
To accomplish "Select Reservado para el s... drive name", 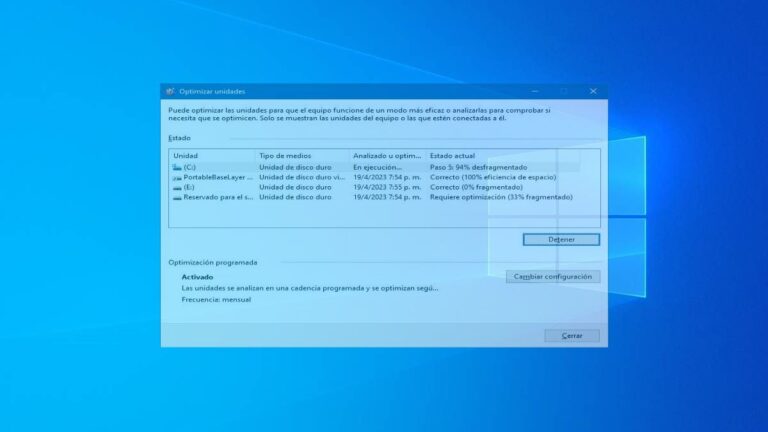I will [218, 197].
